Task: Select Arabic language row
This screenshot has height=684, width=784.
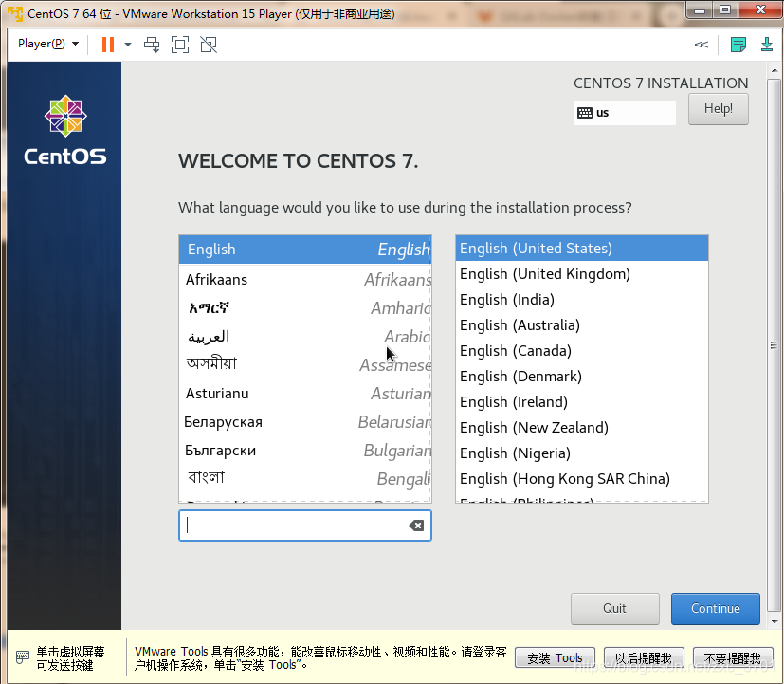Action: coord(305,336)
